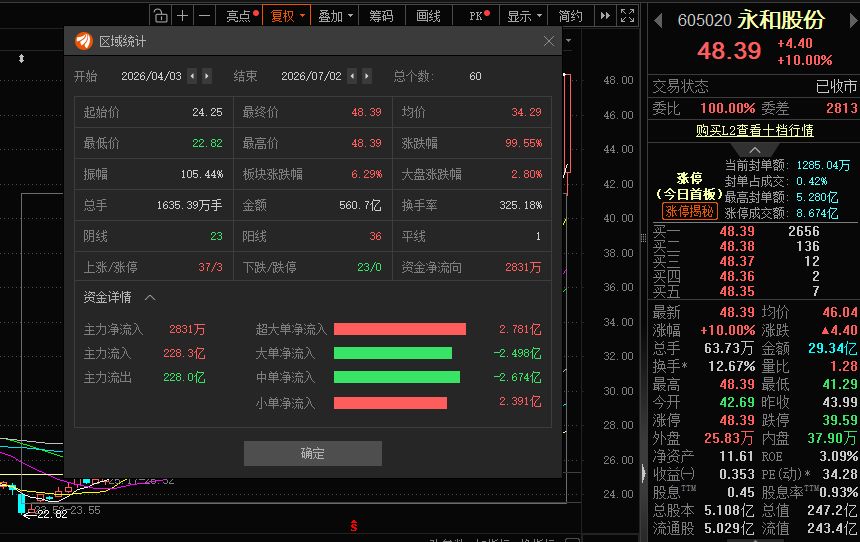Click the 超大单净流入 red bar
Viewport: 860px width, 542px height.
click(400, 329)
